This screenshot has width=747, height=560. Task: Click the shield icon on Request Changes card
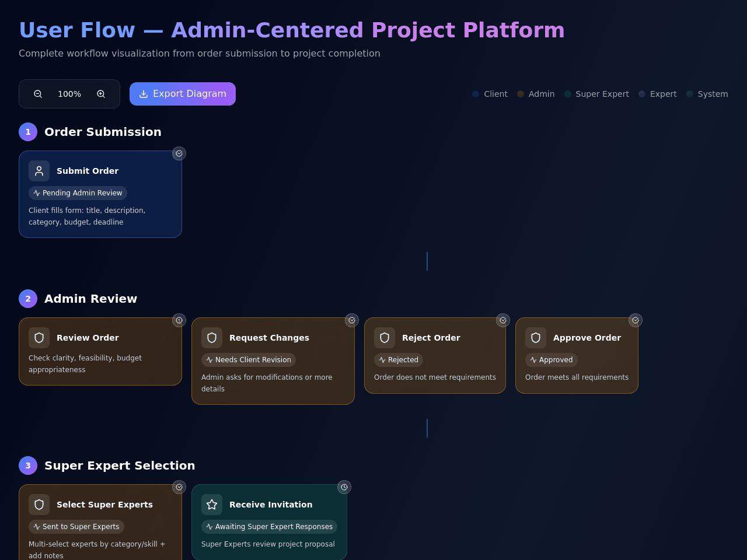tap(212, 338)
